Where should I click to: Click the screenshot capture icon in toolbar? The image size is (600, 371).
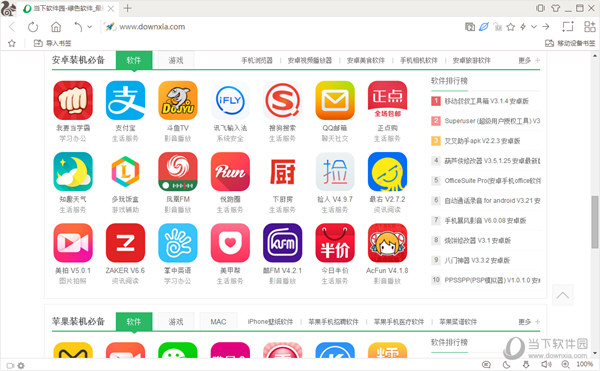(568, 26)
